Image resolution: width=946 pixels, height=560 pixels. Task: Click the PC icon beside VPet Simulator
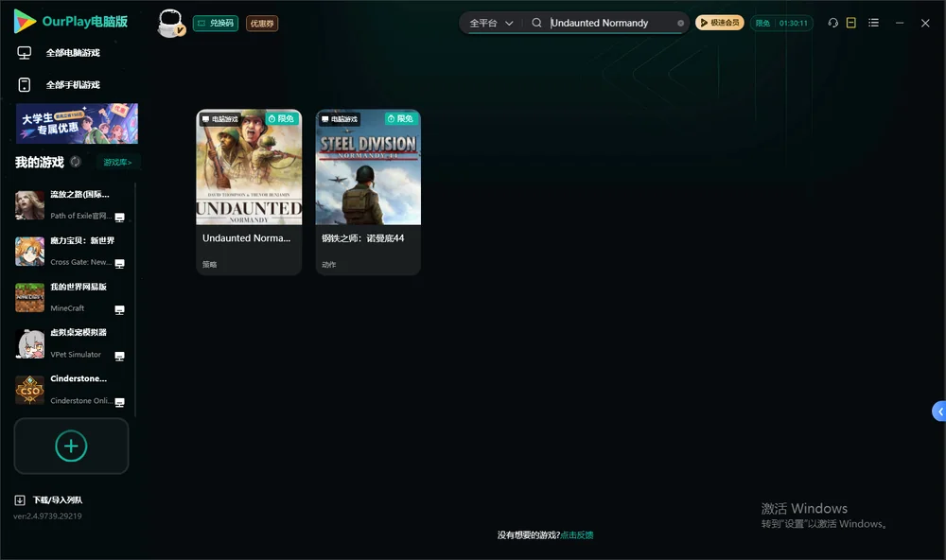pyautogui.click(x=119, y=356)
